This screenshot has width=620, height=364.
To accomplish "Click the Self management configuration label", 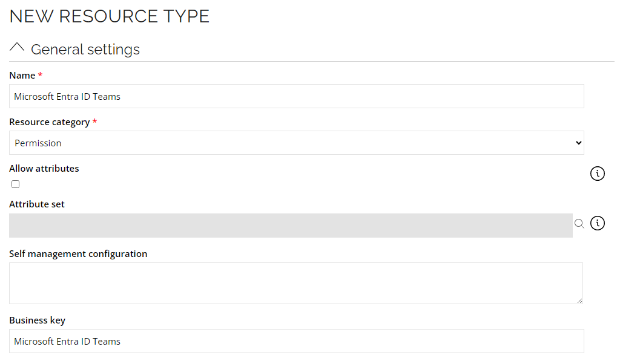I will [x=78, y=254].
